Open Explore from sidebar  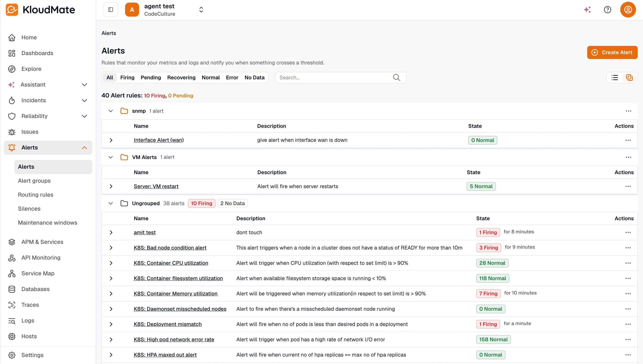48,69
